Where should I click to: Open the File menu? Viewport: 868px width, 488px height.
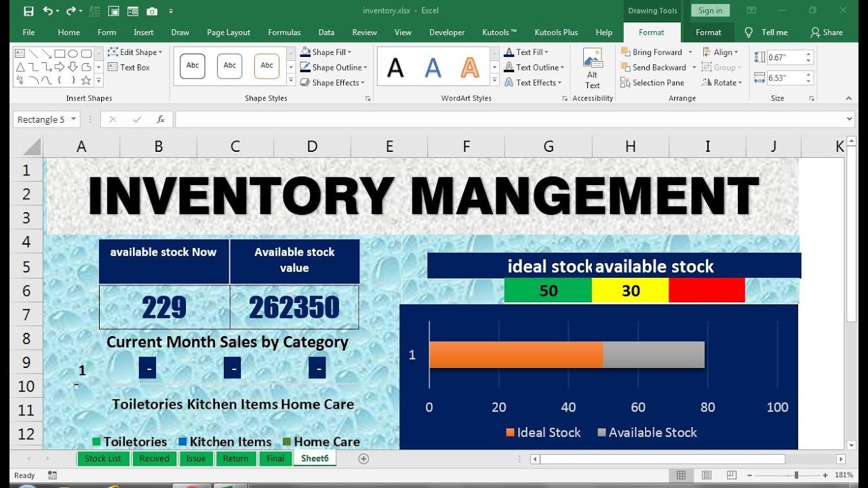(28, 32)
